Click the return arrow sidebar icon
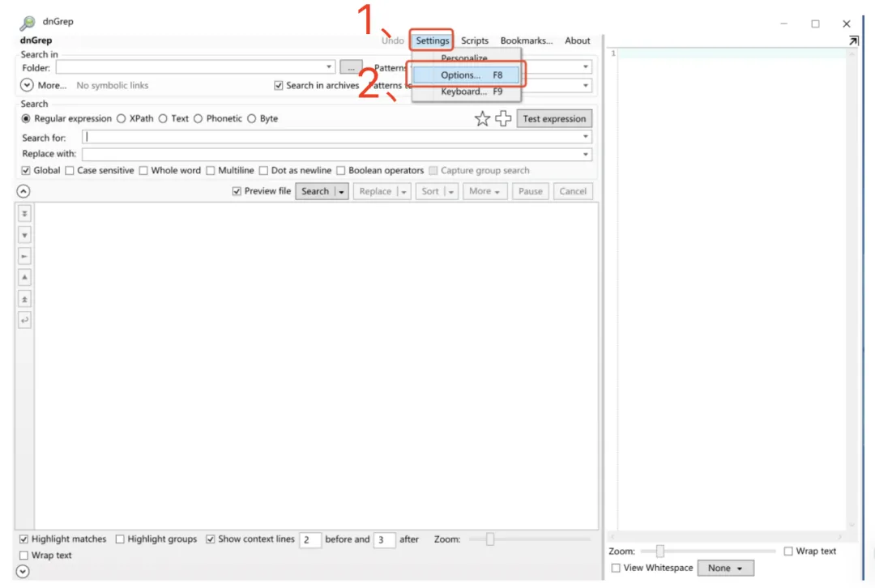Image resolution: width=875 pixels, height=588 pixels. [x=24, y=320]
